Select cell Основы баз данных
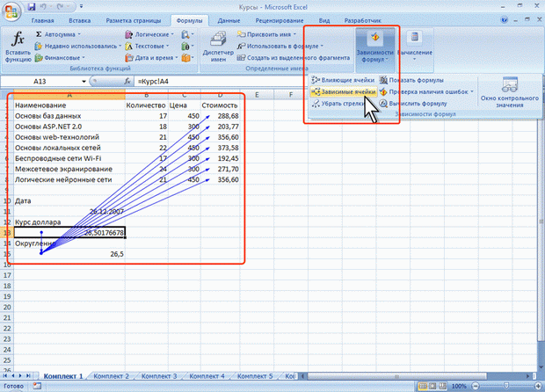The image size is (545, 392). pyautogui.click(x=69, y=116)
